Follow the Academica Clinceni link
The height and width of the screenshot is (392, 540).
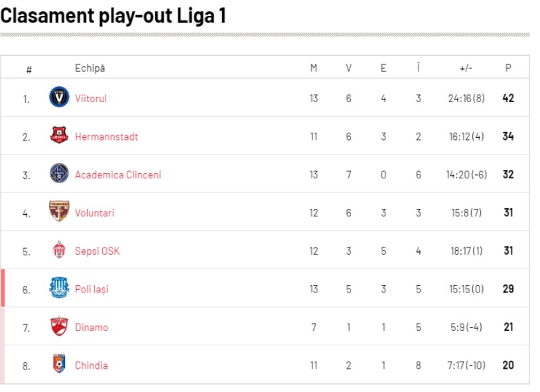(x=117, y=175)
